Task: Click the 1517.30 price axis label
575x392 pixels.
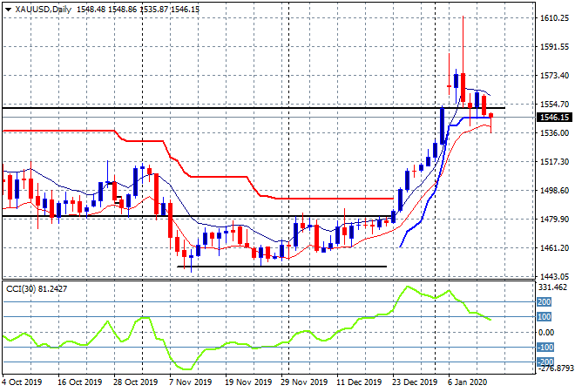Action: click(554, 162)
